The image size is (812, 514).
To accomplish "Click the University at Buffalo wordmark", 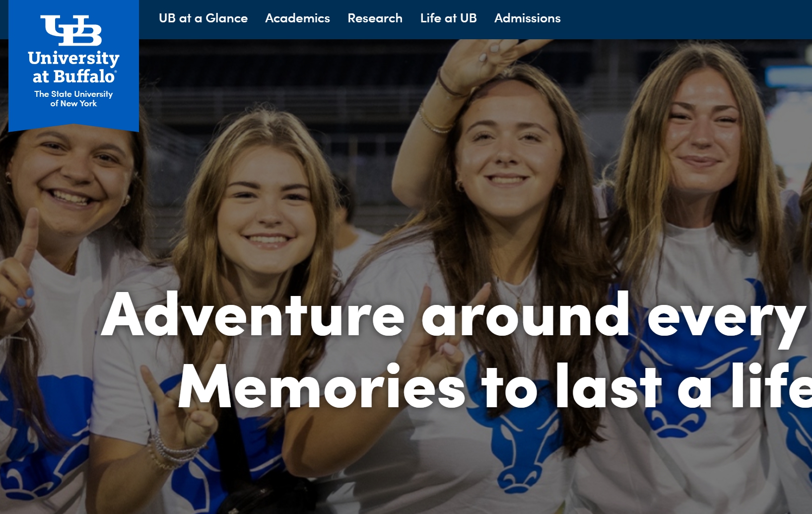I will pos(73,67).
